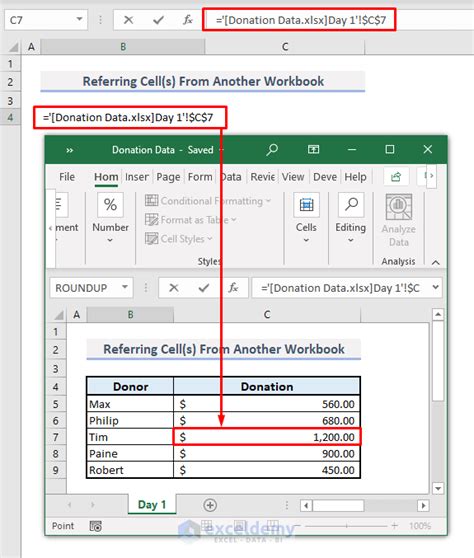The height and width of the screenshot is (558, 474).
Task: Expand the quick access overflow chevrons
Action: pos(70,150)
